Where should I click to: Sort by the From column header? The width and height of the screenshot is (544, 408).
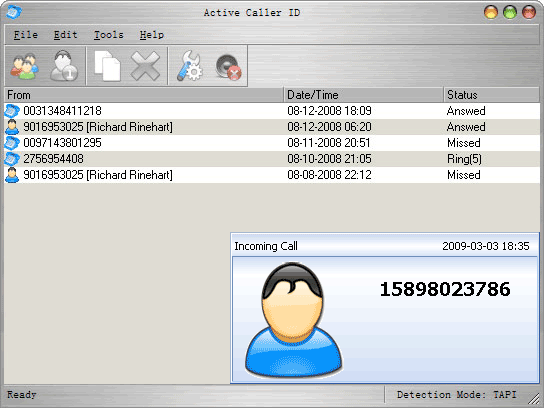pos(144,95)
